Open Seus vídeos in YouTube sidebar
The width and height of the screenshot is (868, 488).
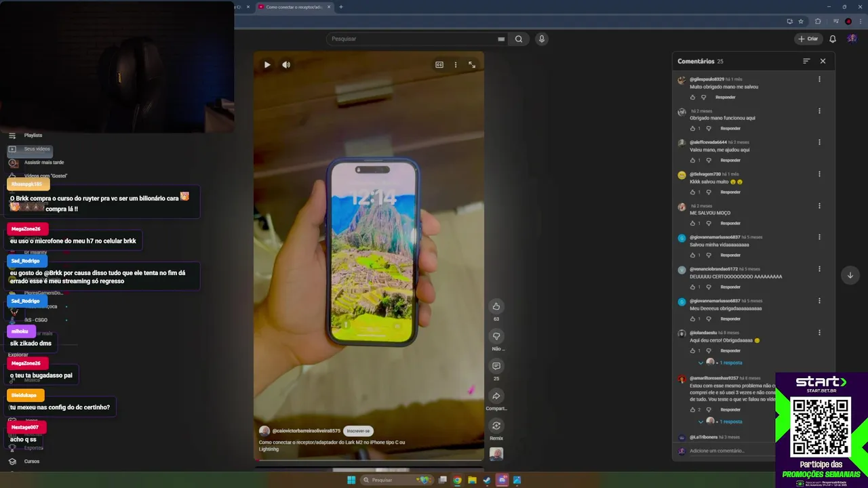click(37, 149)
